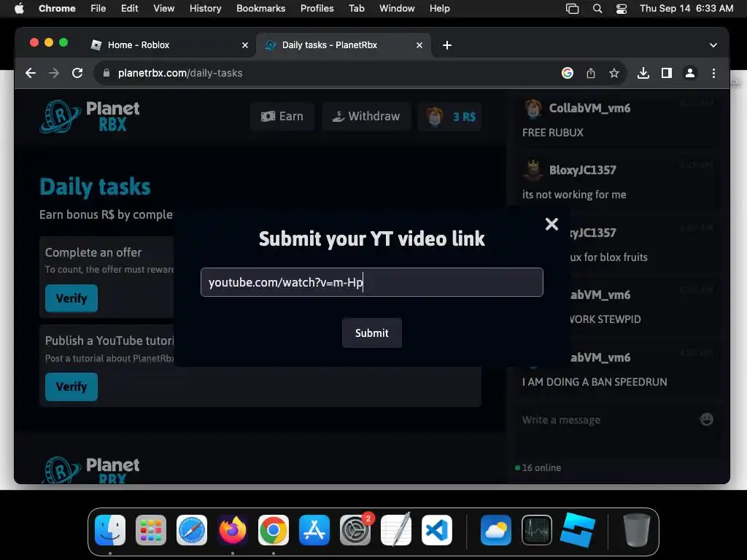Image resolution: width=747 pixels, height=560 pixels.
Task: Click BloxyJC1357 username on not working message
Action: pos(582,170)
